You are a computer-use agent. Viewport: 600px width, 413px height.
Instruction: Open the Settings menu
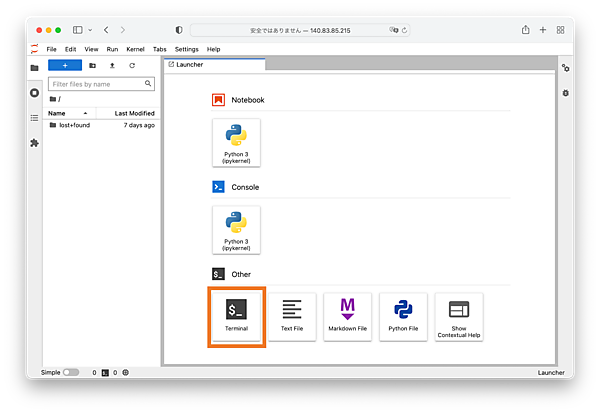pyautogui.click(x=186, y=49)
